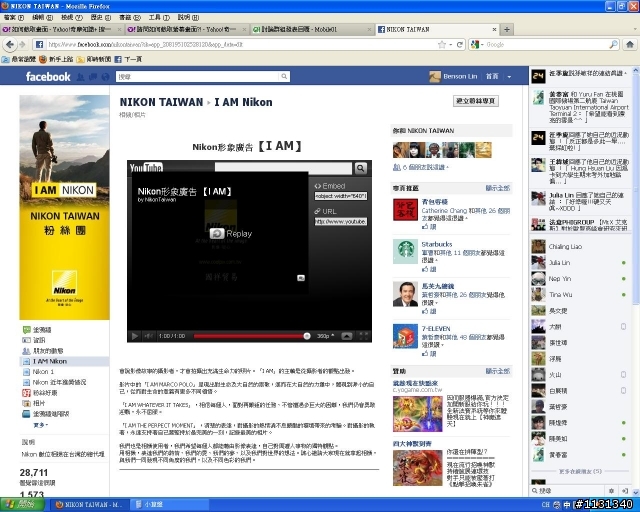The height and width of the screenshot is (512, 640).
Task: Switch to the Mobile01 tab
Action: 312,29
